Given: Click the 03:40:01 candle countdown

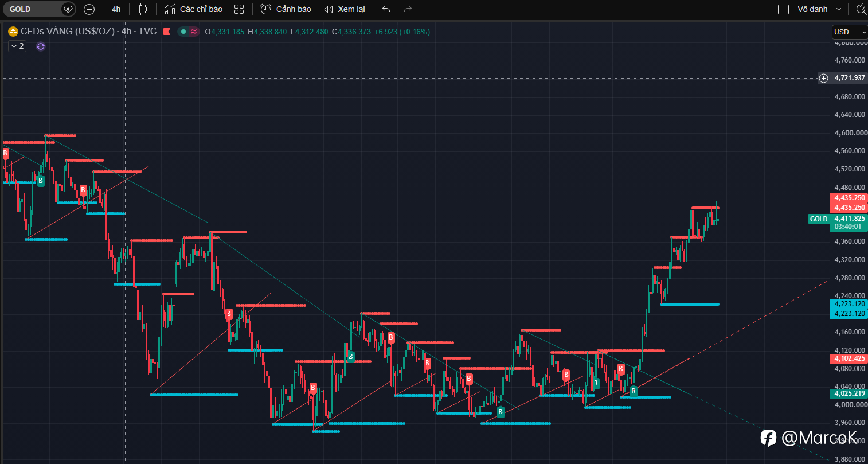Looking at the screenshot, I should pos(848,227).
